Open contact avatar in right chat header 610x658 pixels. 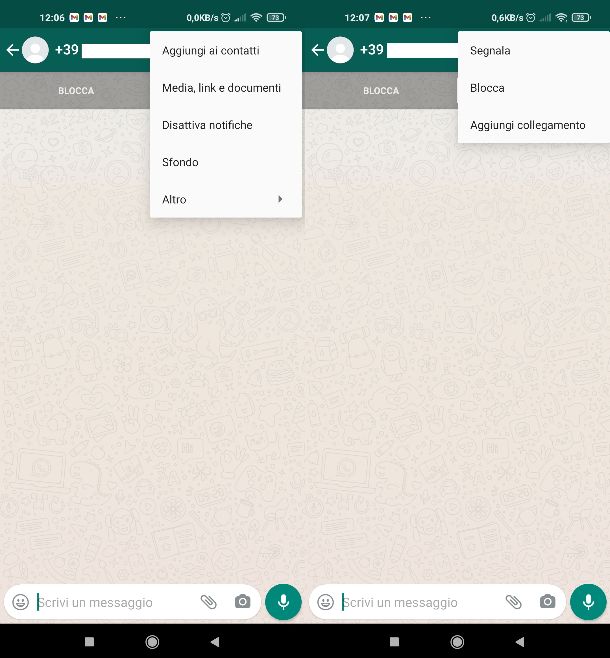pos(340,50)
